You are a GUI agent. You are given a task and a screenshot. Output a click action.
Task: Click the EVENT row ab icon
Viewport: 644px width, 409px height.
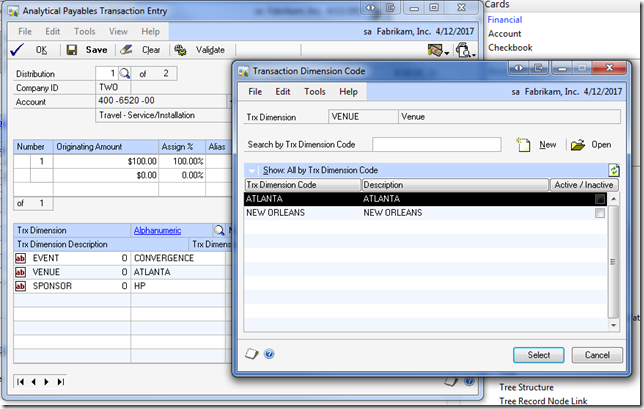click(20, 258)
